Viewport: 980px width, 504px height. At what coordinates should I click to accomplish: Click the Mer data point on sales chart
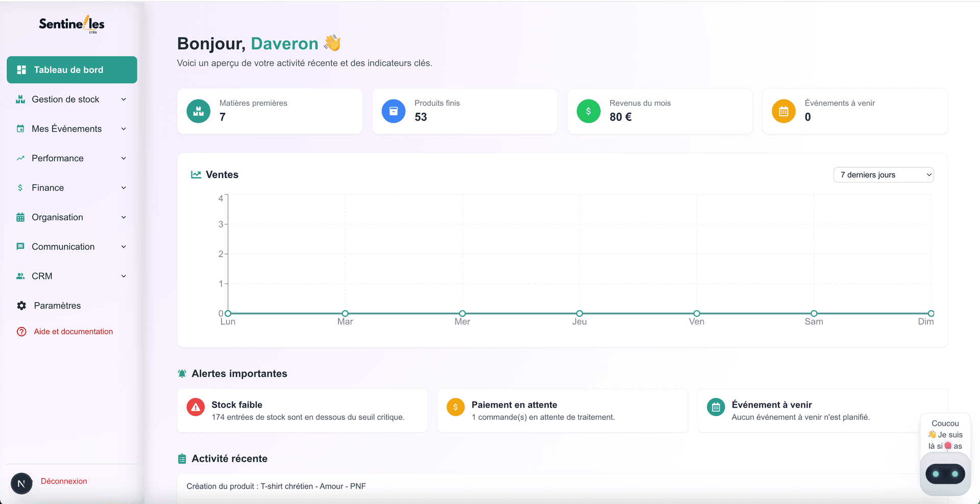tap(462, 313)
